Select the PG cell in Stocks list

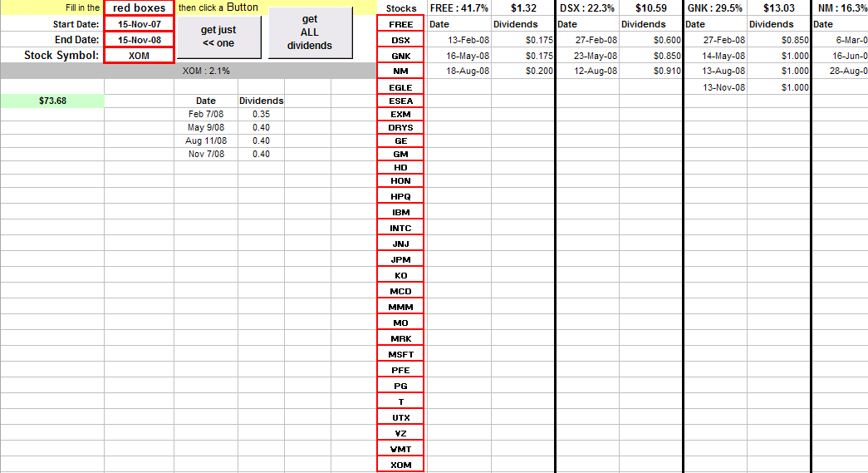point(401,386)
